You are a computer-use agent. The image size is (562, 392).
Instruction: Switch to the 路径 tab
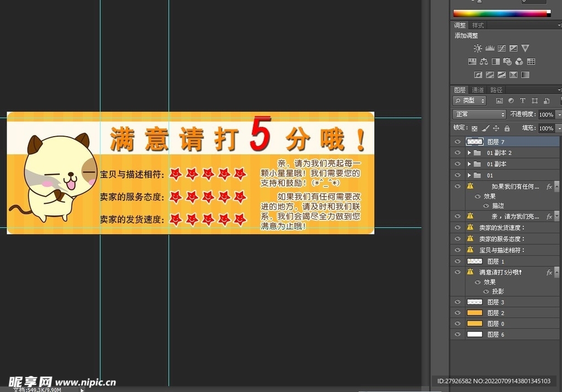click(x=496, y=89)
